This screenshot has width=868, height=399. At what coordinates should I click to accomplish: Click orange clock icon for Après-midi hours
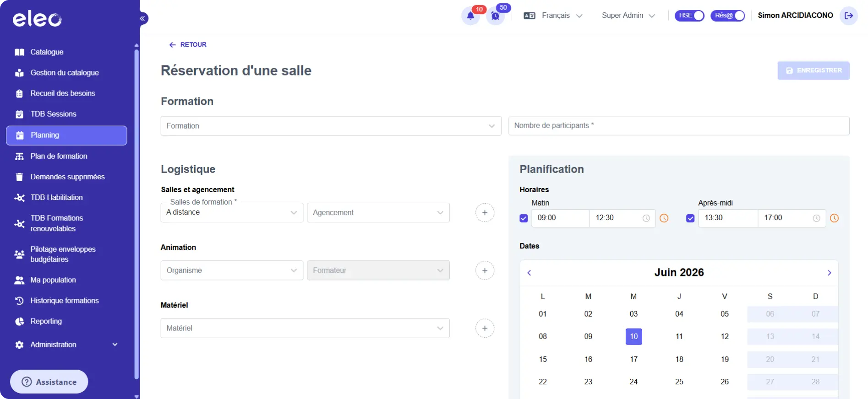[x=834, y=218]
